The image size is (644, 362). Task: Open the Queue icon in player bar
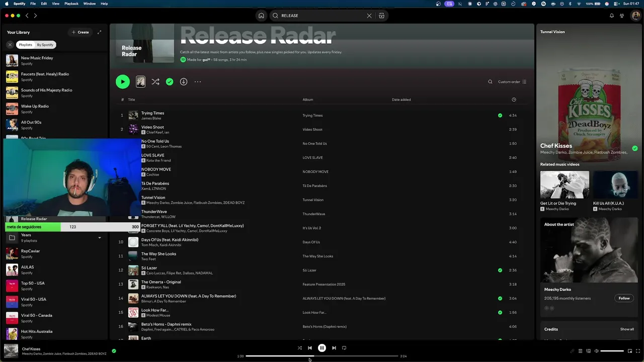[x=580, y=351]
